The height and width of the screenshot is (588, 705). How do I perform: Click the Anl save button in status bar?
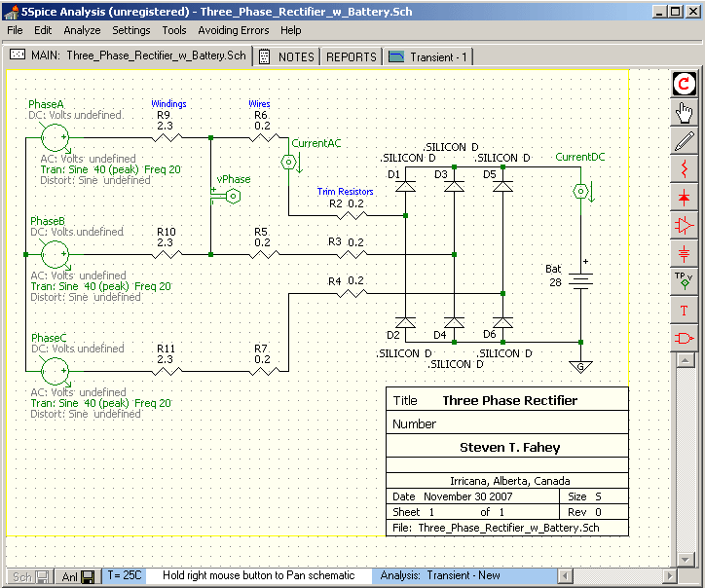(x=77, y=576)
